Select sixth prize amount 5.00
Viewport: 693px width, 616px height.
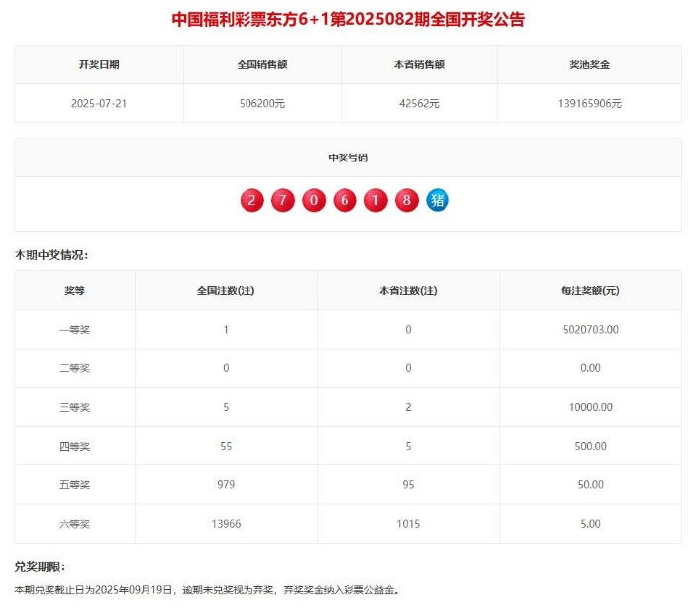pos(590,524)
